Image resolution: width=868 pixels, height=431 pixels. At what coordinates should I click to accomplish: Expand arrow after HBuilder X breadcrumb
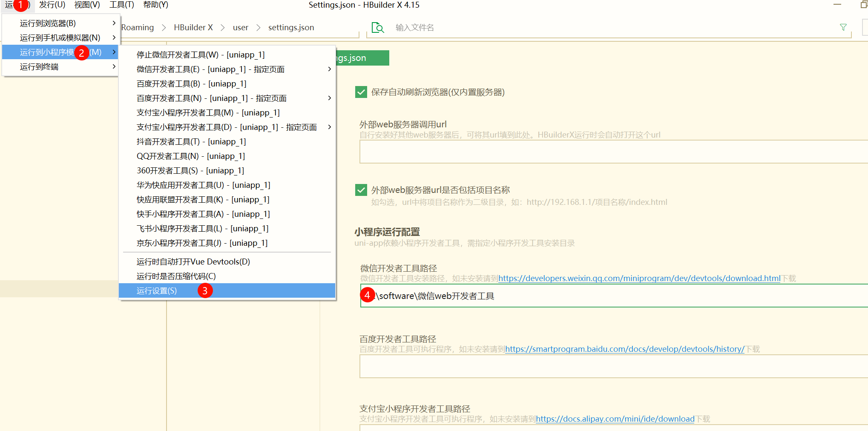tap(222, 27)
